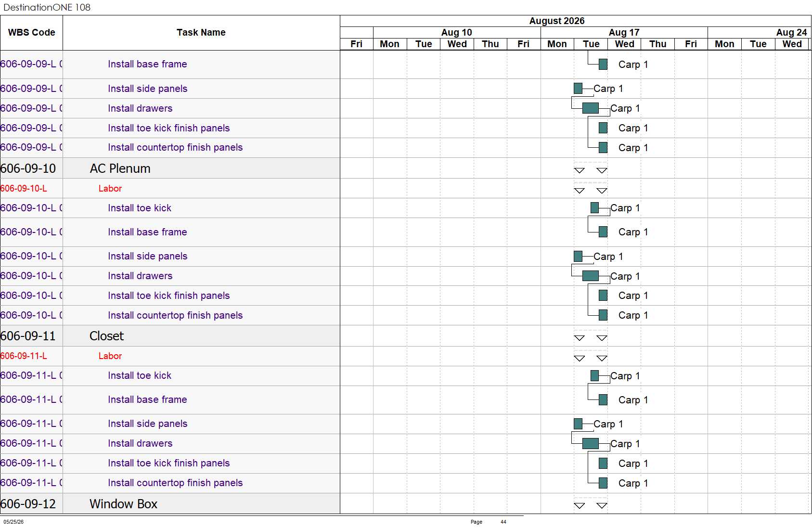Select the Labor row under AC Plenum

coord(110,189)
